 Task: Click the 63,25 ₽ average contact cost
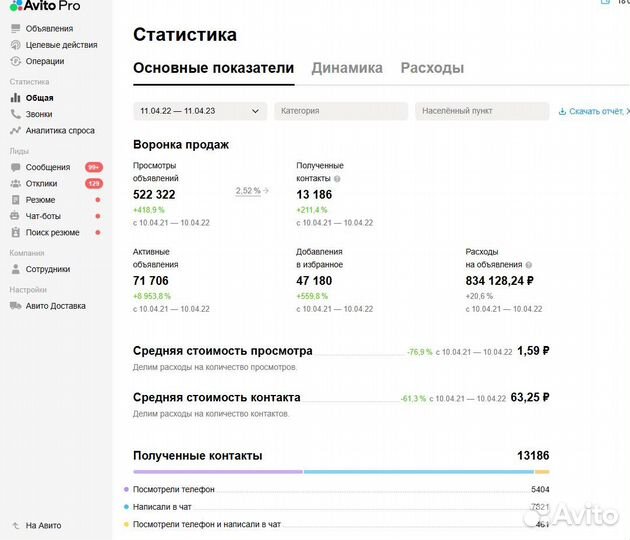pyautogui.click(x=530, y=397)
